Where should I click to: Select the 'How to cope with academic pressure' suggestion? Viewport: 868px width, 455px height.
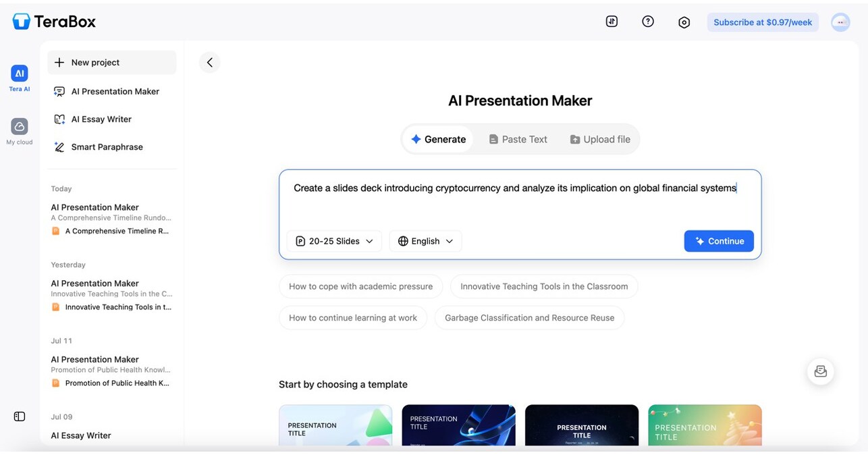tap(360, 286)
